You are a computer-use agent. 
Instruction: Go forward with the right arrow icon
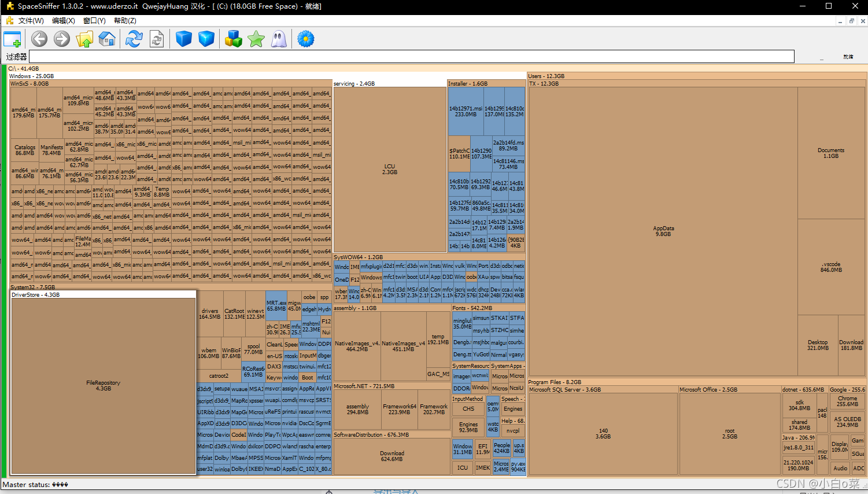pos(62,39)
